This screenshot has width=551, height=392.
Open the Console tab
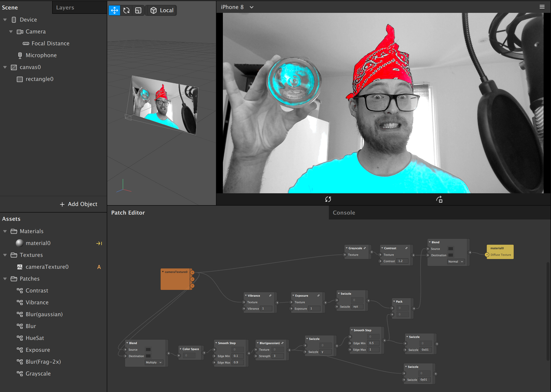(344, 213)
